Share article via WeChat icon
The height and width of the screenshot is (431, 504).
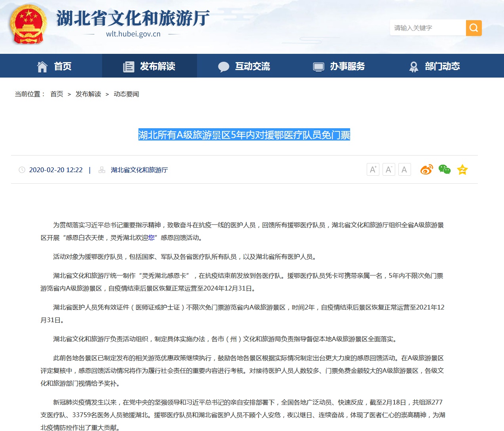tap(444, 170)
